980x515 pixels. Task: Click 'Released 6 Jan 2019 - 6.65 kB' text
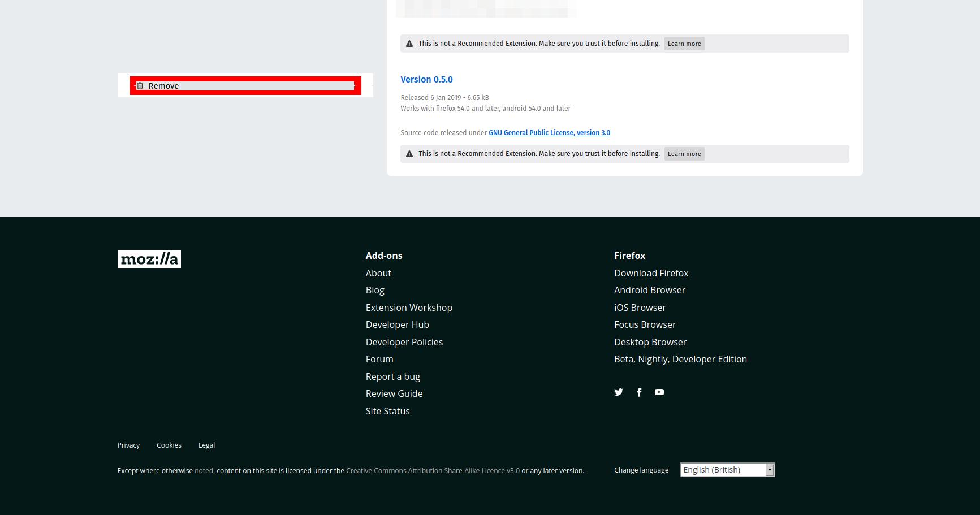tap(444, 98)
